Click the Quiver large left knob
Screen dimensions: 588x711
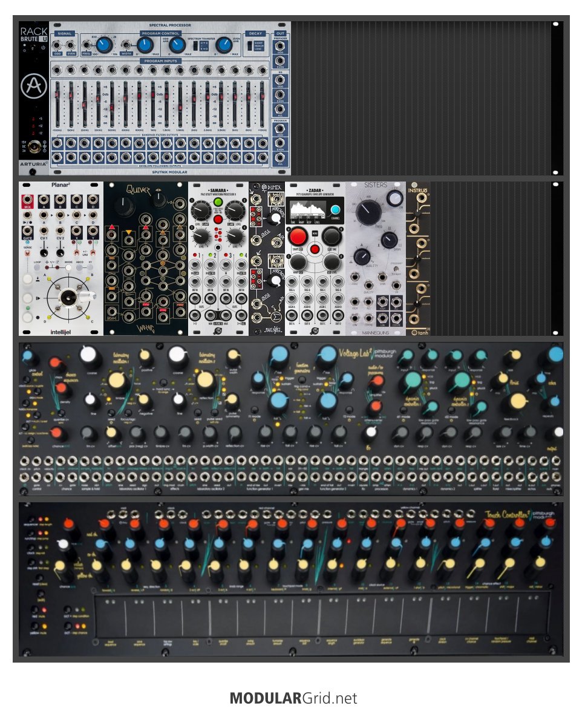point(124,207)
